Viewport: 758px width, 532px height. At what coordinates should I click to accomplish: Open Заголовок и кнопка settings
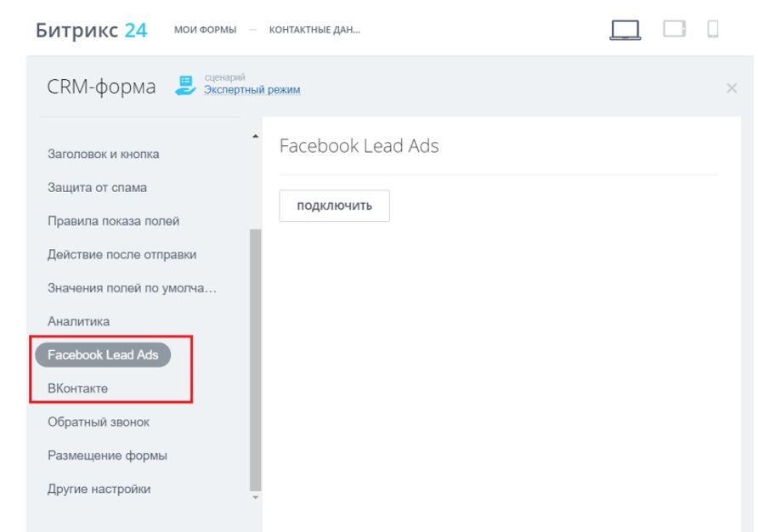point(104,154)
